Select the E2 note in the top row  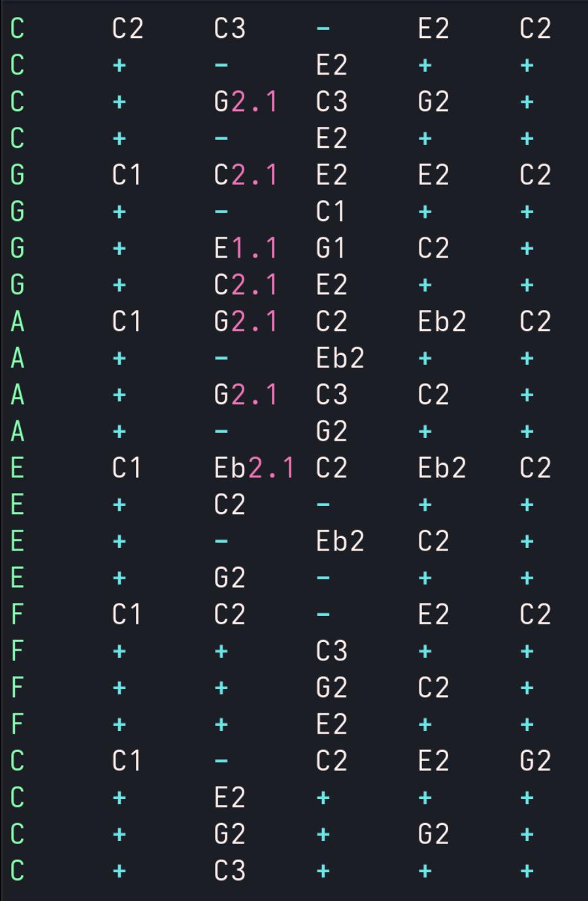[x=433, y=29]
